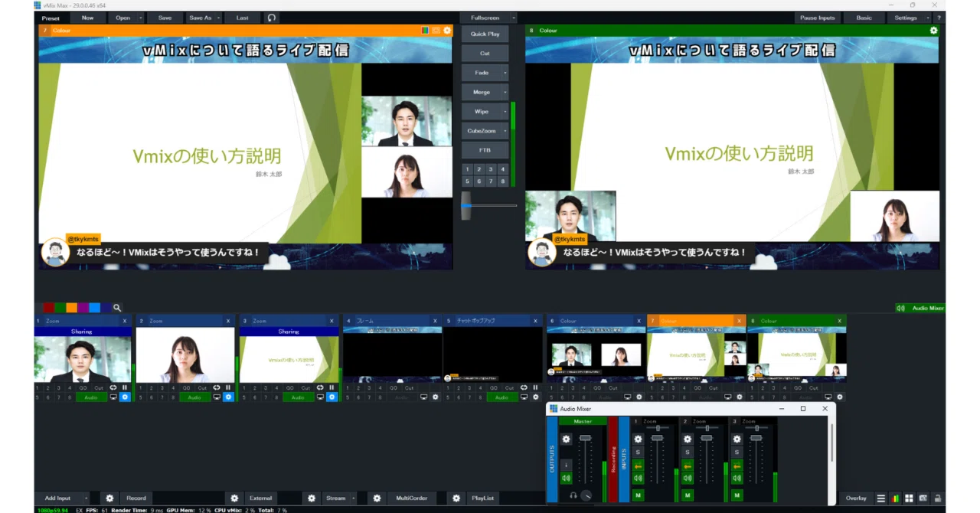Mute channel 3 Zoom speaker in Audio Mixer
Screen dimensions: 980x513
tap(737, 479)
